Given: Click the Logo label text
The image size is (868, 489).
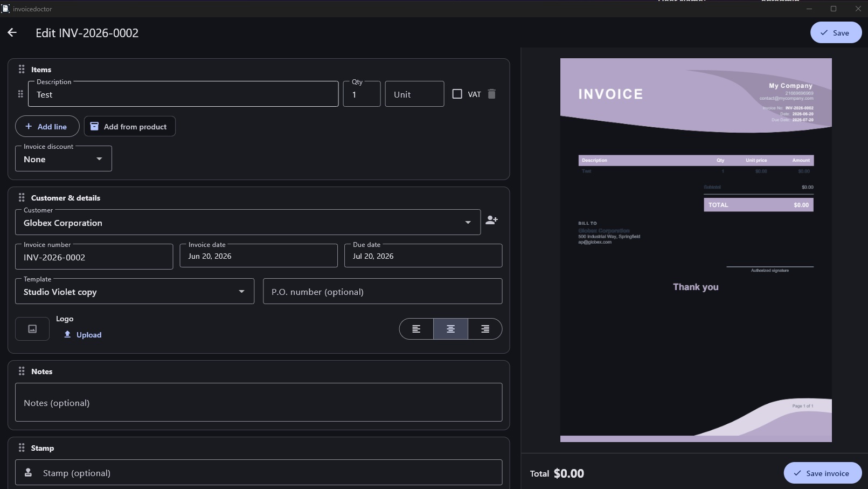Looking at the screenshot, I should click(x=65, y=319).
